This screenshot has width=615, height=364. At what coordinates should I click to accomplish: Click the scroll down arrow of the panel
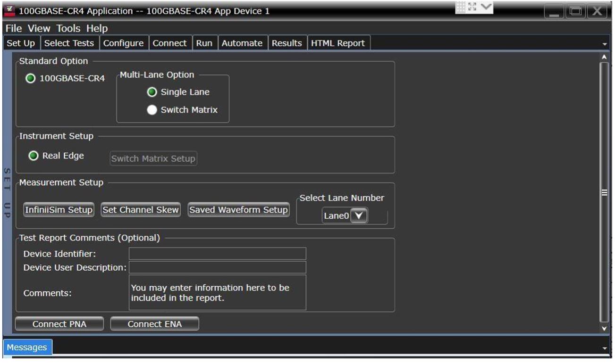pyautogui.click(x=604, y=328)
